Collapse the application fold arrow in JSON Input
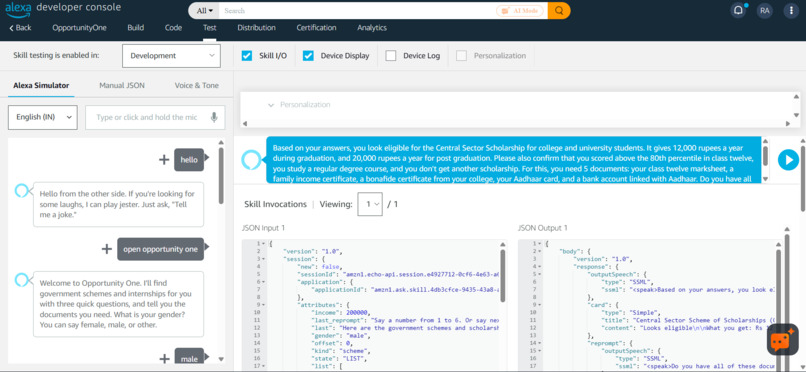806x372 pixels. click(x=263, y=282)
